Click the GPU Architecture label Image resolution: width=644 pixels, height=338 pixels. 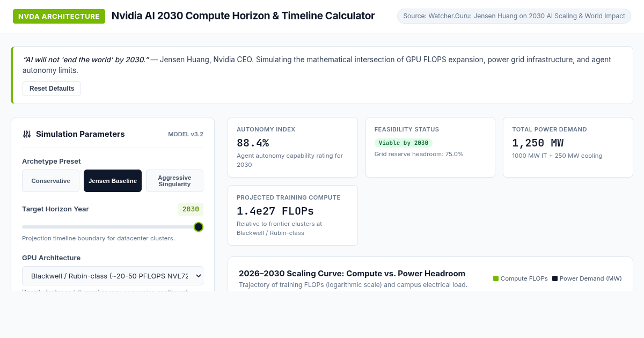pos(52,258)
